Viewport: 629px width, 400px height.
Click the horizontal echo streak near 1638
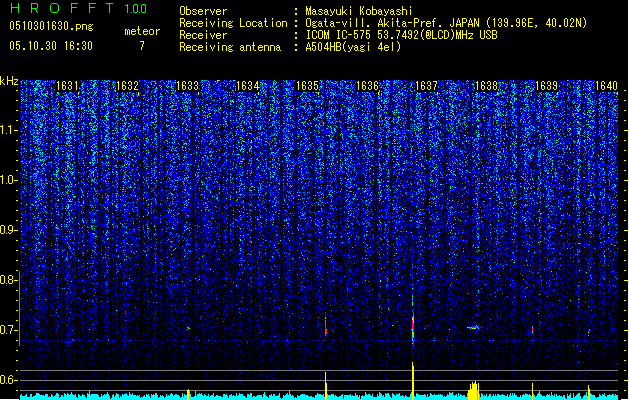coord(473,327)
